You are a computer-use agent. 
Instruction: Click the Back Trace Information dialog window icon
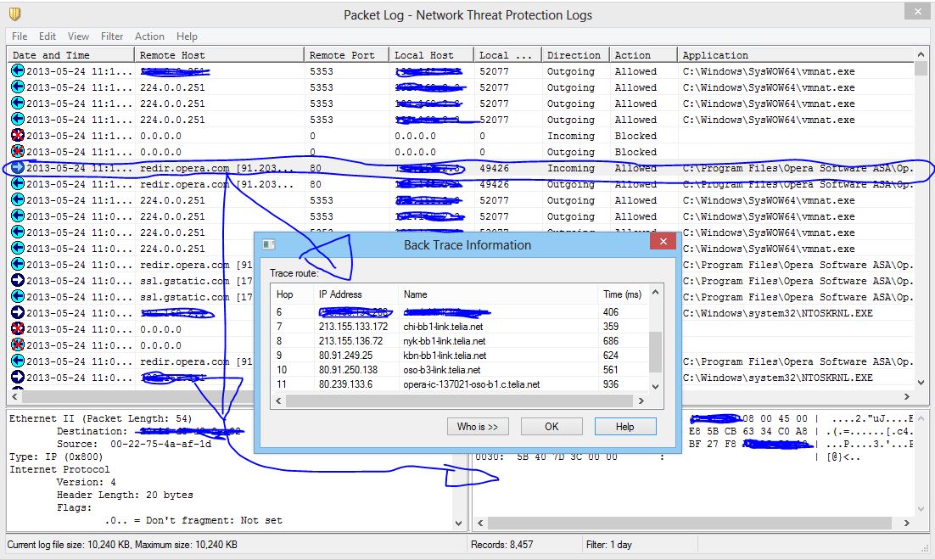pyautogui.click(x=269, y=245)
